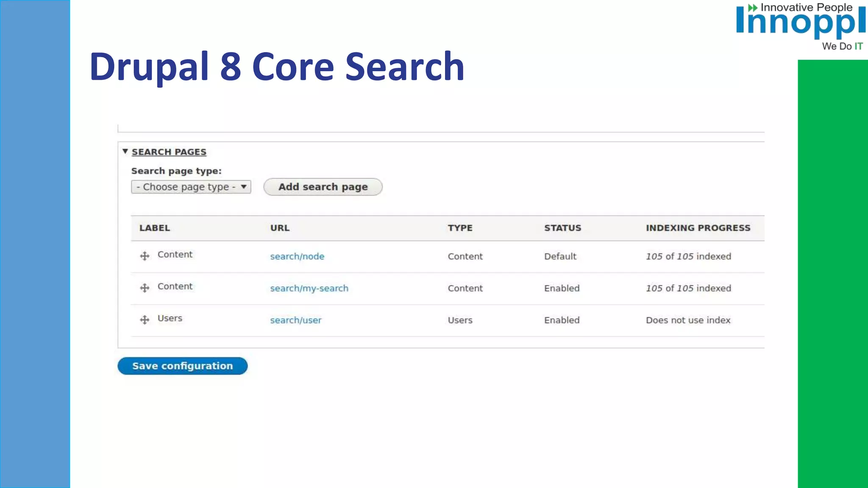Image resolution: width=868 pixels, height=488 pixels.
Task: Click the URL column header
Action: [280, 228]
